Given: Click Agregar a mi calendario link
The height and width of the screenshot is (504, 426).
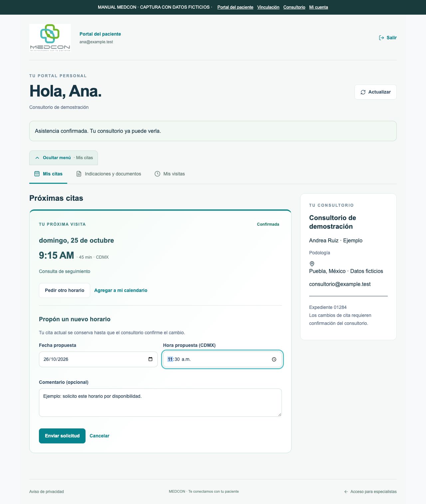Looking at the screenshot, I should pos(121,290).
